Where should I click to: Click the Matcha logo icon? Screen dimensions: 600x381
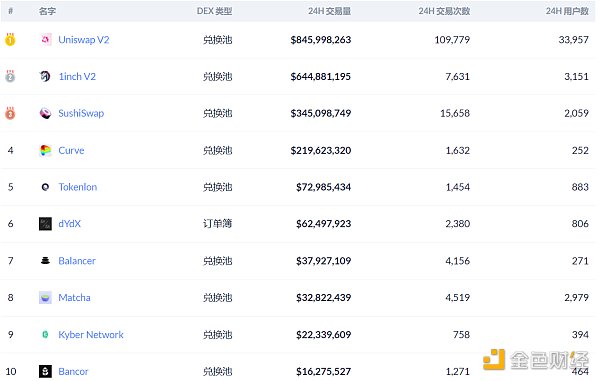coord(45,298)
